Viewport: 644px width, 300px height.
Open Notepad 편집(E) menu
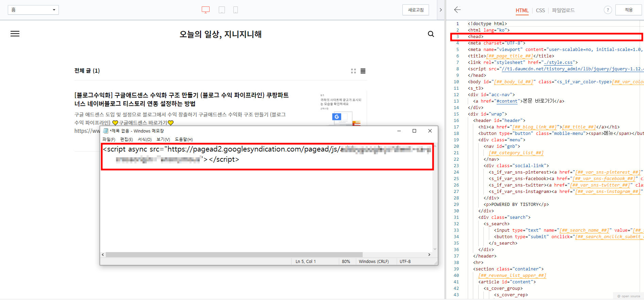127,139
